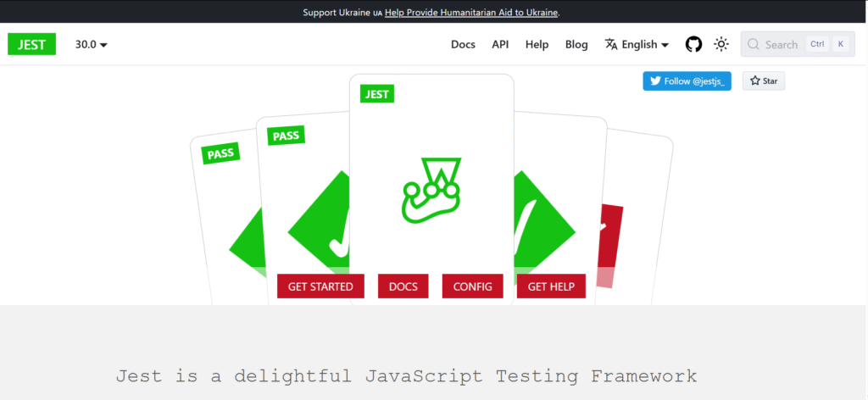This screenshot has height=400, width=868.
Task: Click the search magnifier icon
Action: point(753,44)
